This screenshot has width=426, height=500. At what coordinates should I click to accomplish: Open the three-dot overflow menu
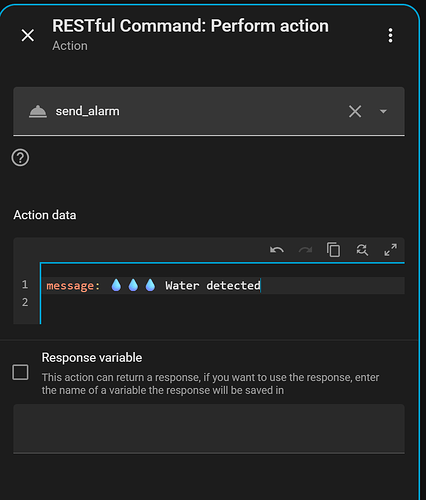pyautogui.click(x=390, y=35)
